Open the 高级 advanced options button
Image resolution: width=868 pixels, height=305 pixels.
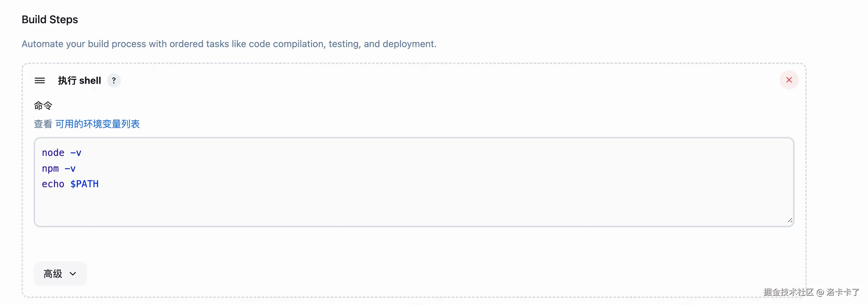click(60, 274)
